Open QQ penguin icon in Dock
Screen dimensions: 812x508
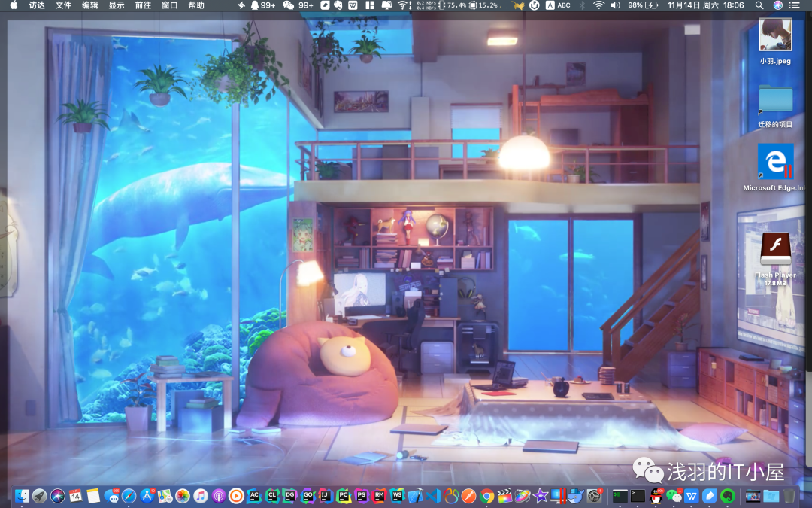pos(656,496)
